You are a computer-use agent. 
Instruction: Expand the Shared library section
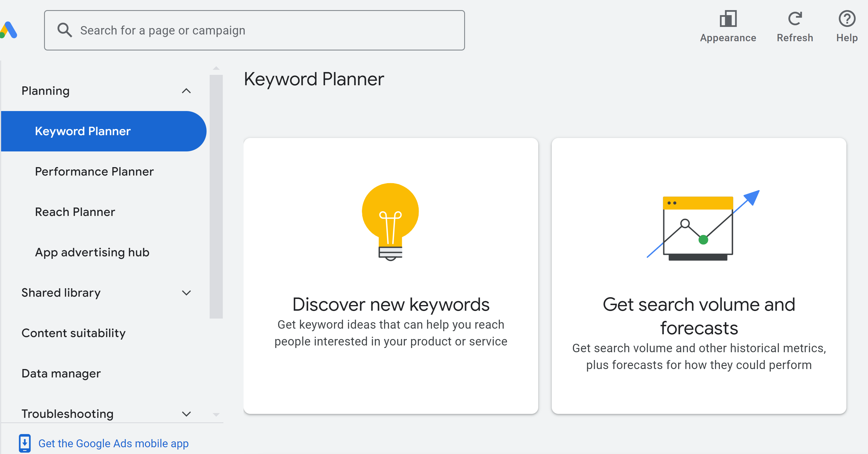coord(186,293)
